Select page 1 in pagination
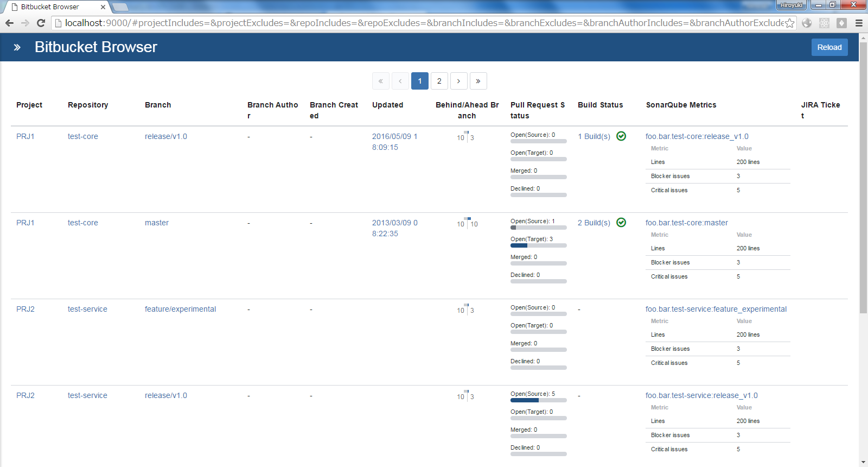Viewport: 868px width, 467px height. point(420,81)
